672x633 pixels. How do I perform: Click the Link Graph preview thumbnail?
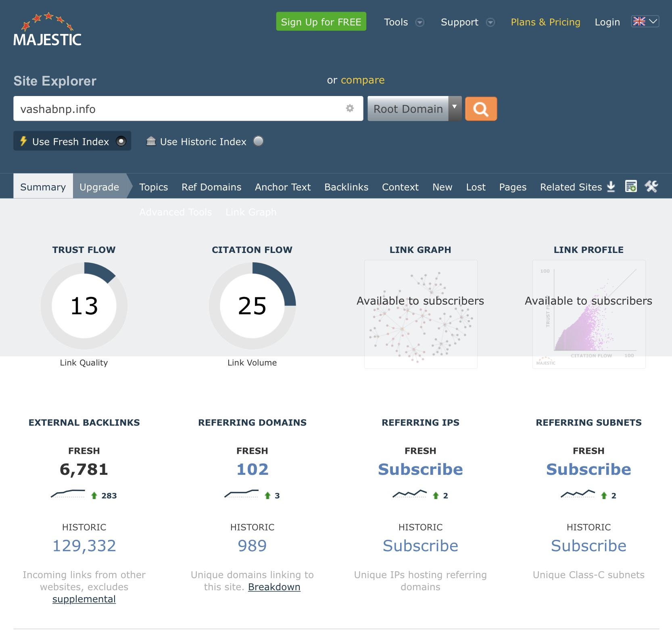click(421, 314)
